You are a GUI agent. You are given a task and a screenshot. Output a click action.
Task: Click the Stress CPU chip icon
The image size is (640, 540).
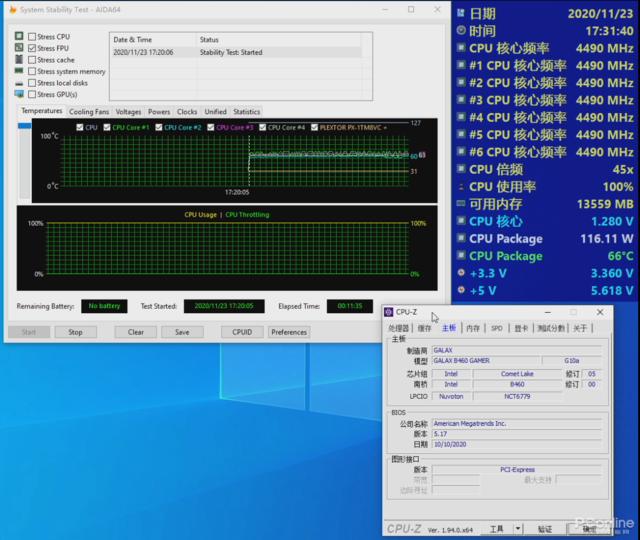pos(19,36)
